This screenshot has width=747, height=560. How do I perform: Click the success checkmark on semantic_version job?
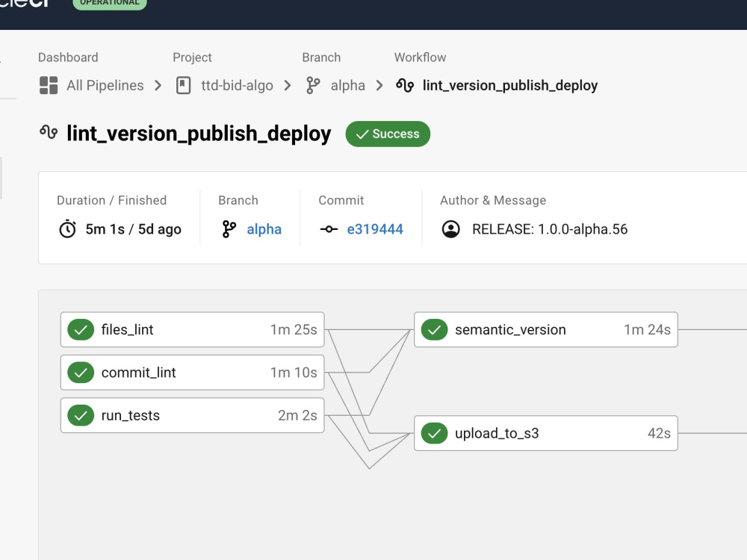click(x=434, y=329)
